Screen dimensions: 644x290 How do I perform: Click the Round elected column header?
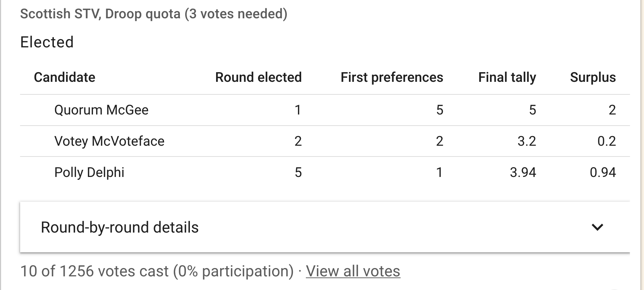(258, 77)
